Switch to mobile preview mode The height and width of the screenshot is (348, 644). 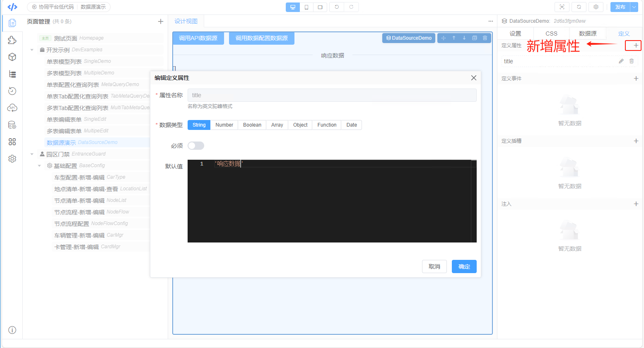306,7
